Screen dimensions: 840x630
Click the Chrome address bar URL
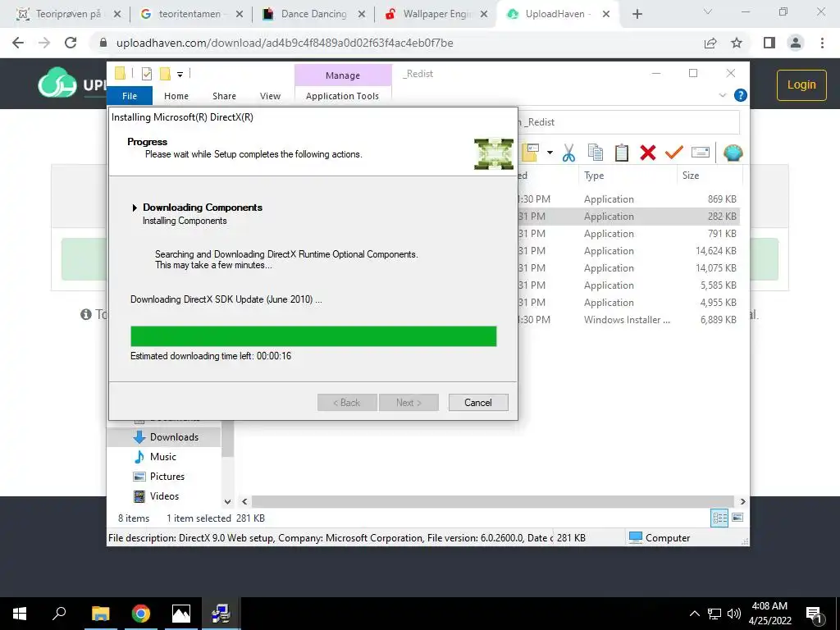(x=285, y=43)
